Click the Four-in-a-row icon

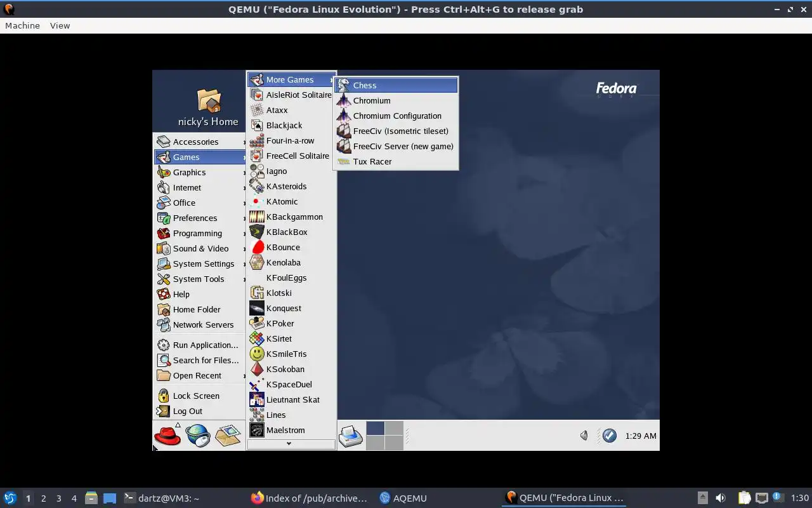[x=257, y=140]
